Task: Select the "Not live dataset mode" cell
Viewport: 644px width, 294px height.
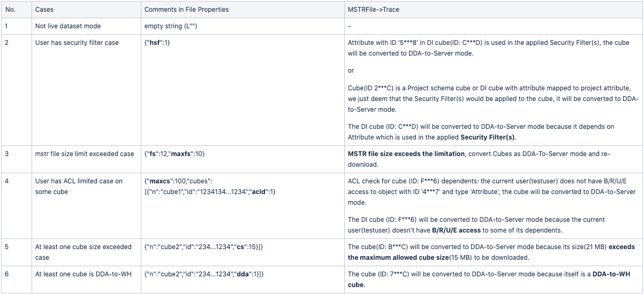Action: tap(67, 26)
